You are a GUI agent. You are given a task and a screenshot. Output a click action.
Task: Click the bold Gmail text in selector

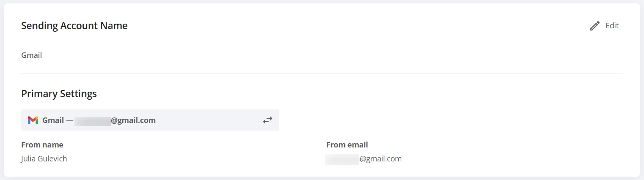53,120
